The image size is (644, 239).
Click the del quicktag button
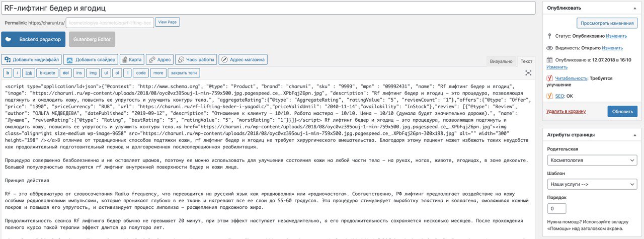click(x=65, y=73)
